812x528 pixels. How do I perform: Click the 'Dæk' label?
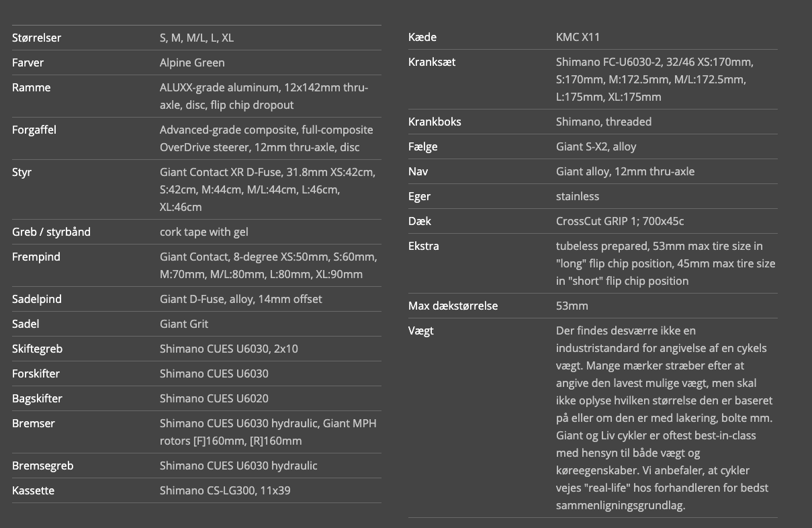[x=420, y=221]
